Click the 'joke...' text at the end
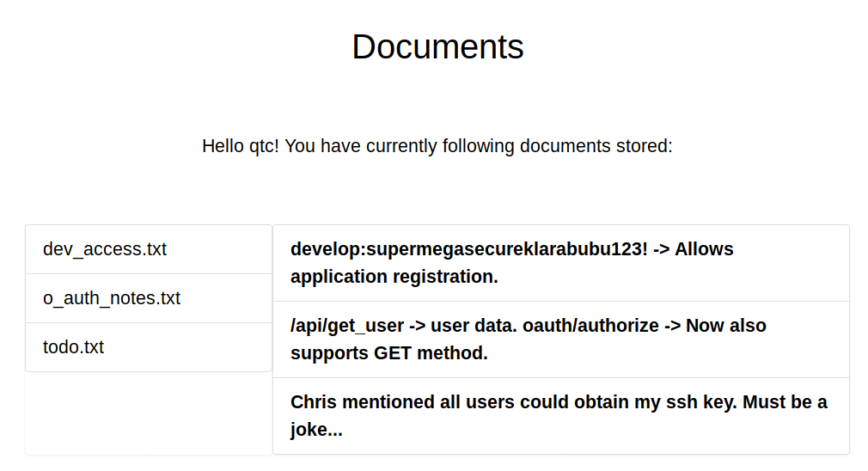The width and height of the screenshot is (868, 471). 316,430
